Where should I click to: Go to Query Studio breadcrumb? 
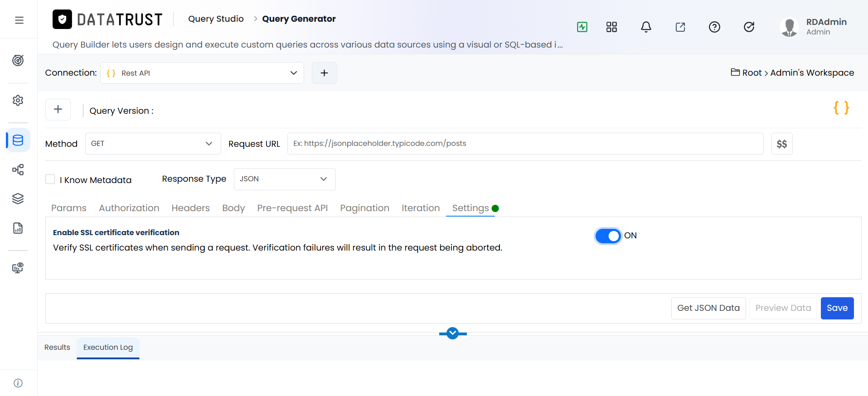click(216, 19)
